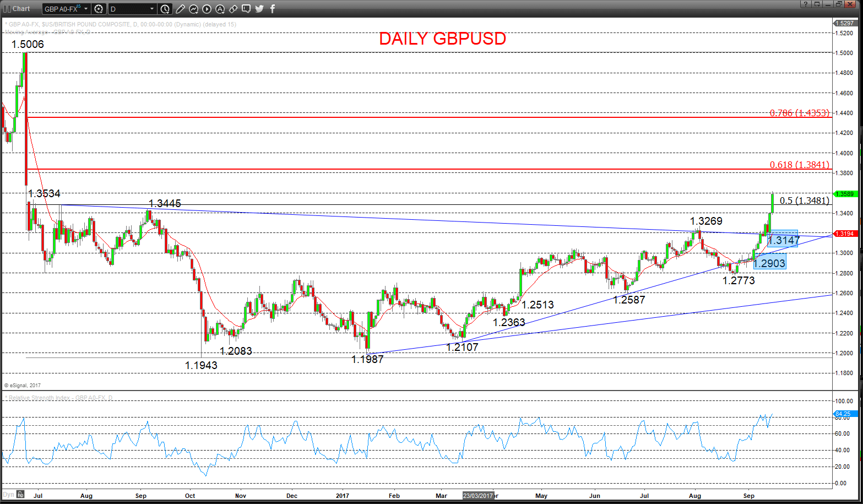Click the 2017 label on time axis

pyautogui.click(x=343, y=496)
